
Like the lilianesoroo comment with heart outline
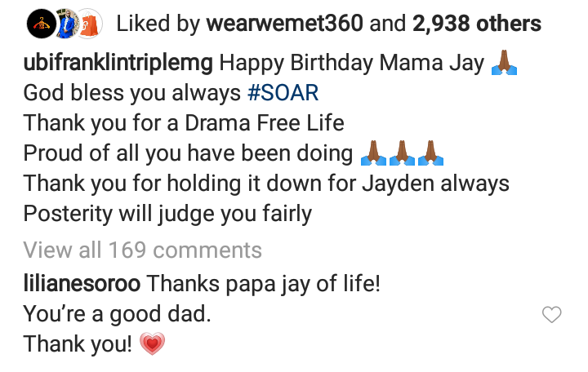point(551,314)
